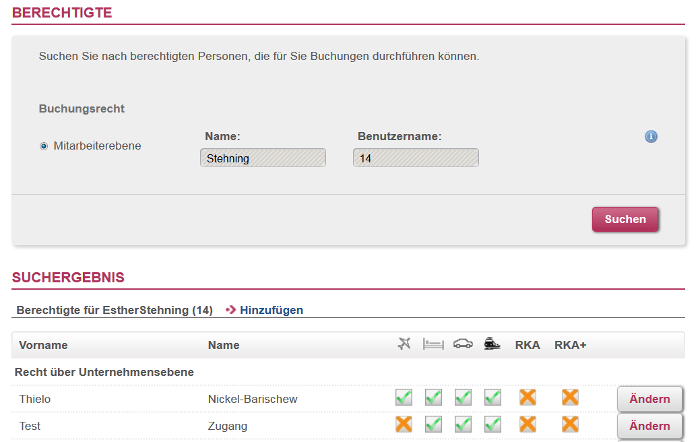The height and width of the screenshot is (442, 700).
Task: Click the Benutzername field containing 14
Action: pyautogui.click(x=416, y=158)
